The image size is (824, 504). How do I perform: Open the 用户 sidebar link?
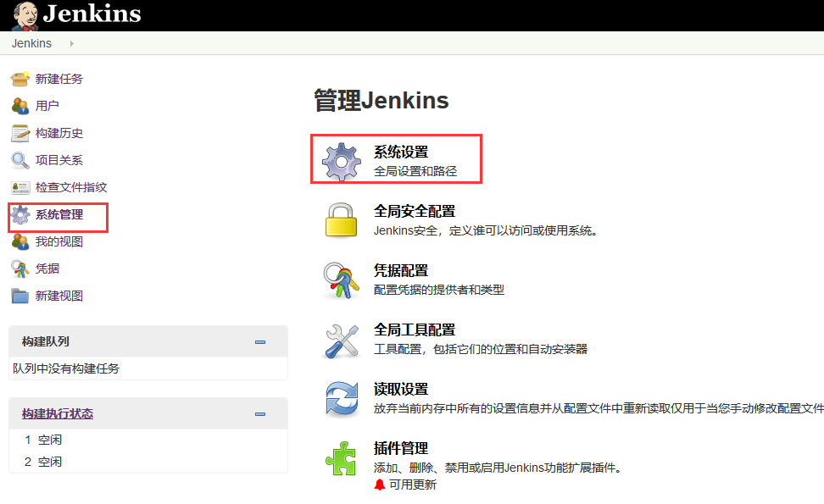[47, 106]
